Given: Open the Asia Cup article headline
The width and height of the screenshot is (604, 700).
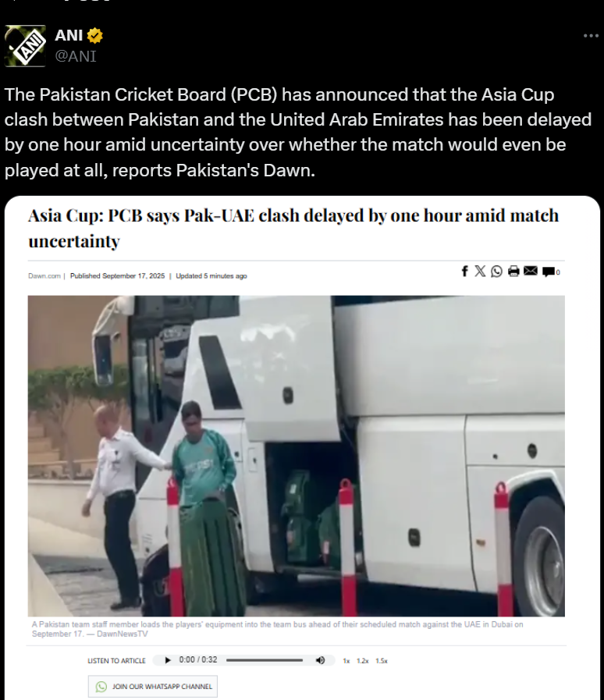Looking at the screenshot, I should (x=293, y=228).
